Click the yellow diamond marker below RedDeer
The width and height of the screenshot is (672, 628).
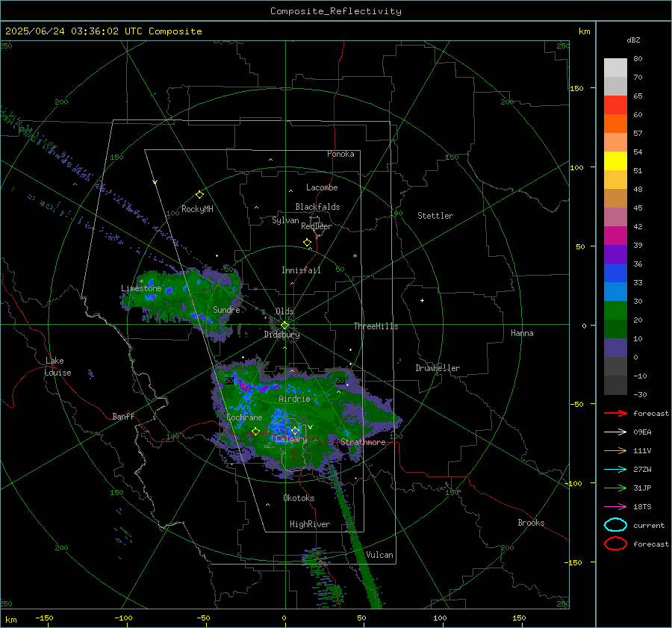click(307, 243)
